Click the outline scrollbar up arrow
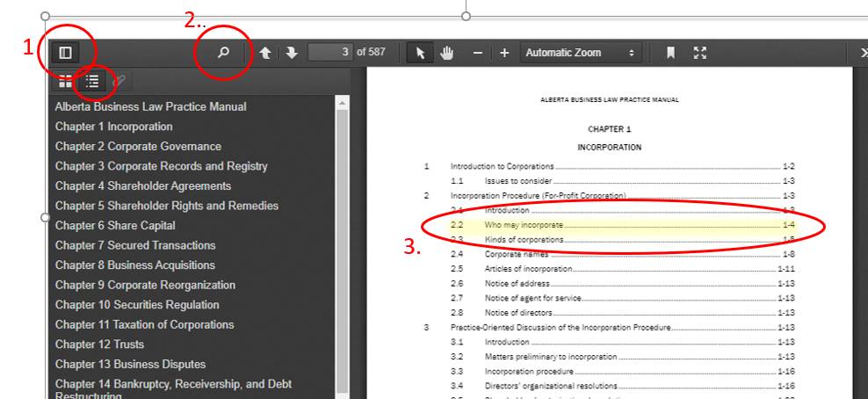Image resolution: width=868 pixels, height=399 pixels. 342,102
